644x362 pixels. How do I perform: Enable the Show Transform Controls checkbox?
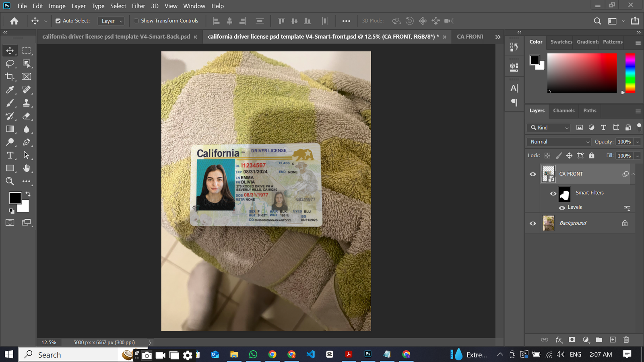coord(136,21)
